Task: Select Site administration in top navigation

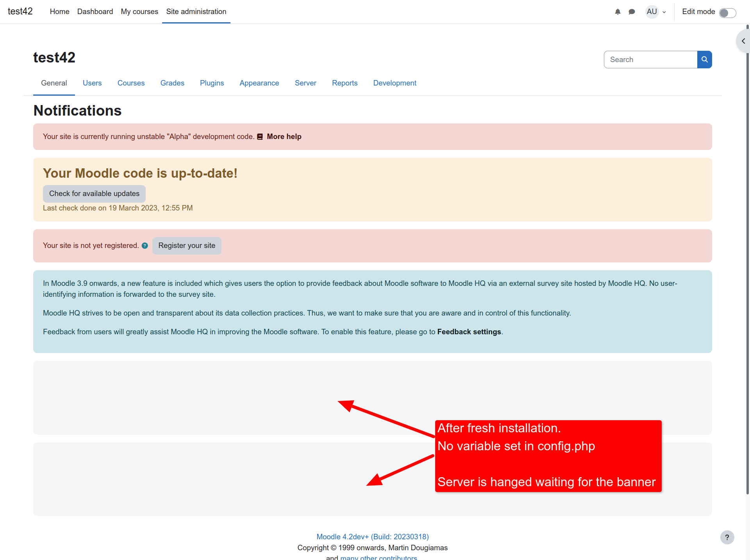Action: coord(196,12)
